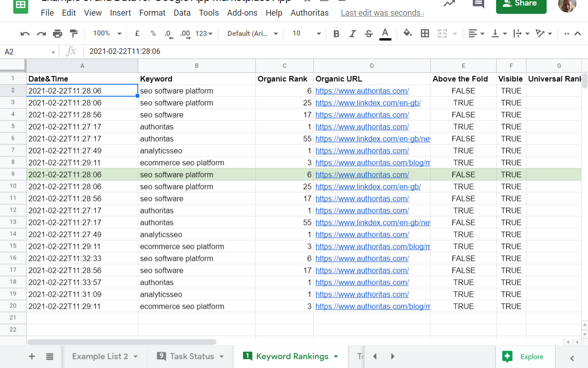Format selection as currency
This screenshot has width=588, height=368.
(137, 33)
